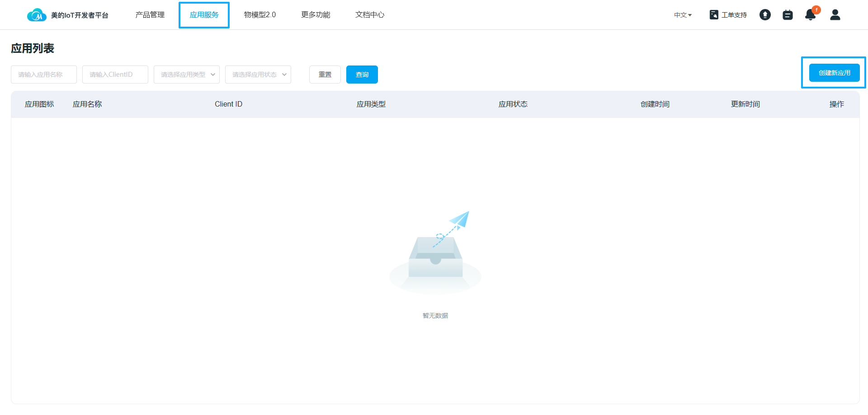Click into the 请输入ClientID field
Viewport: 868px width, 415px height.
[115, 75]
